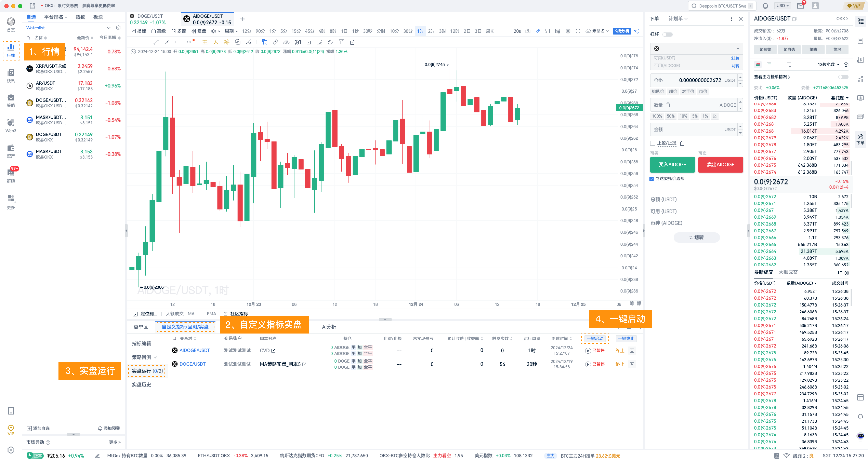Click the fullscreen expand icon on the chart
This screenshot has width=868, height=462.
tap(578, 31)
